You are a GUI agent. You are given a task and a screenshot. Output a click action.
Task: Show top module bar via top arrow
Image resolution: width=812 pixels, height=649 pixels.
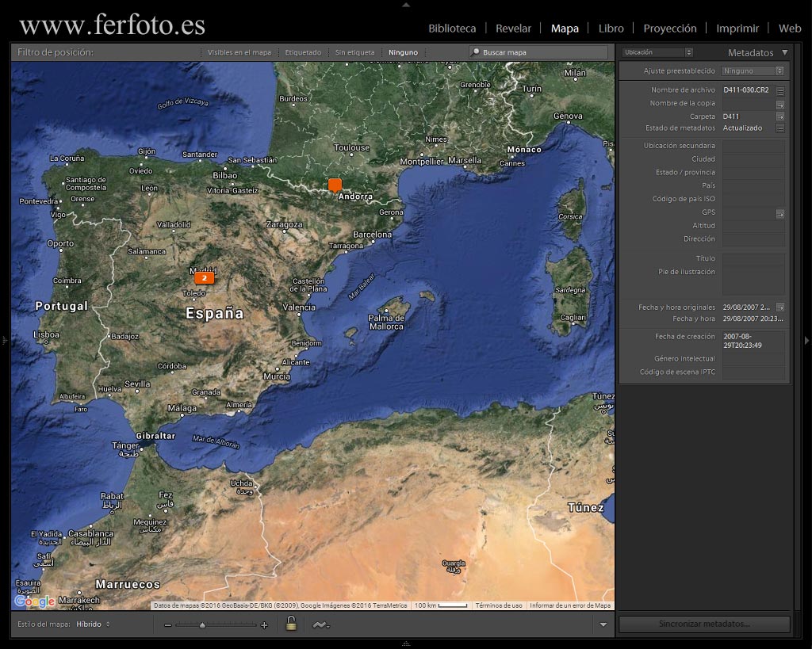coord(406,4)
